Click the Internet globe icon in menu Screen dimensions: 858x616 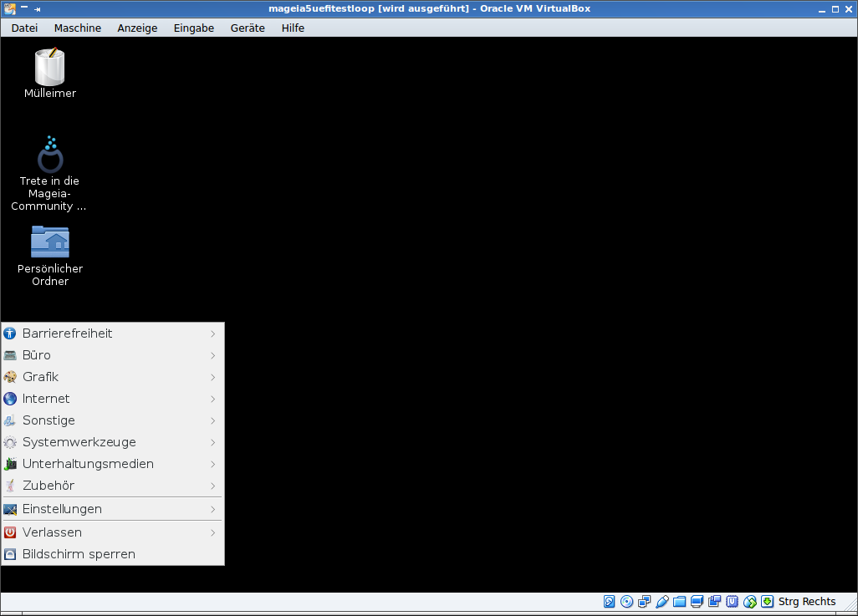tap(10, 399)
